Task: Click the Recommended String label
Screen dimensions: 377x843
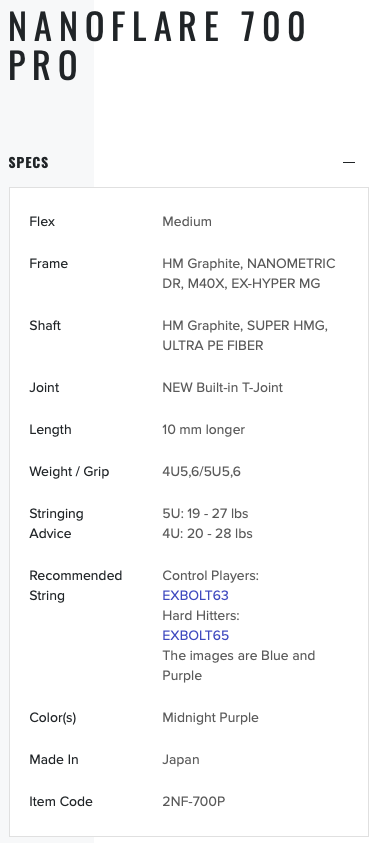Action: pyautogui.click(x=75, y=585)
